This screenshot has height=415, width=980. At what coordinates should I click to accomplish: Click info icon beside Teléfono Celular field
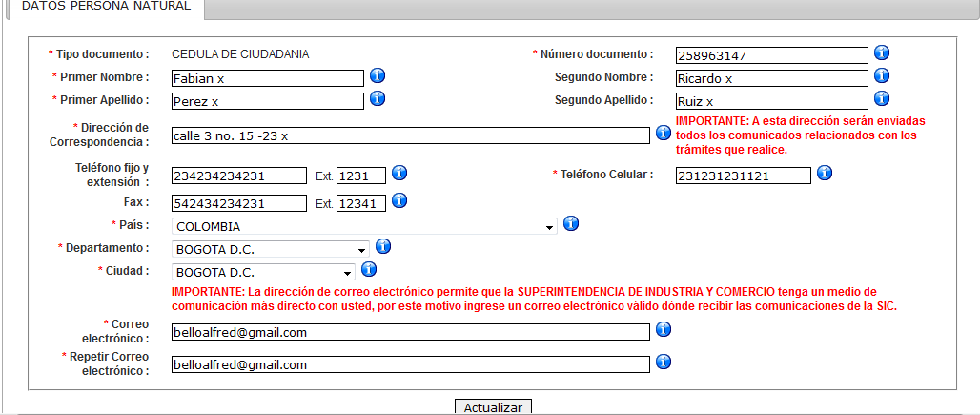coord(825,173)
